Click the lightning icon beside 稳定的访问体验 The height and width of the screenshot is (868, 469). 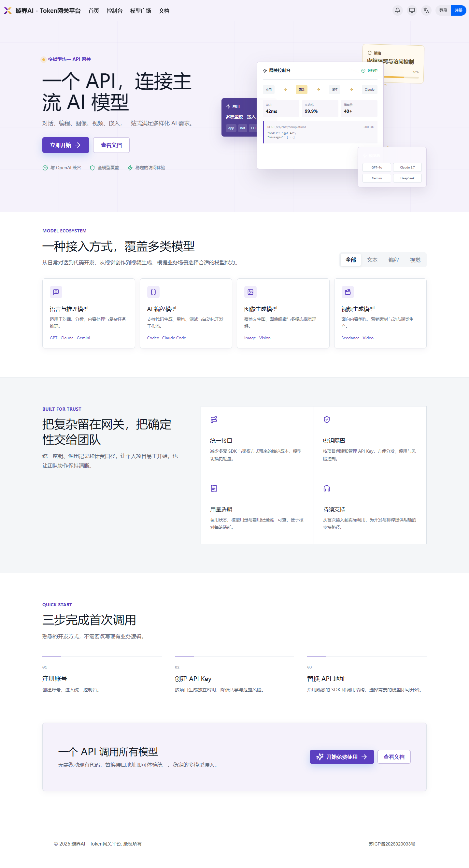tap(130, 168)
